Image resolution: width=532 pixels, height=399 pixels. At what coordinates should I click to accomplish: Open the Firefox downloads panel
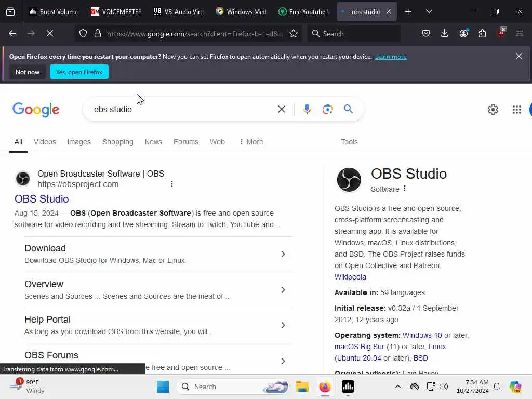(x=445, y=34)
